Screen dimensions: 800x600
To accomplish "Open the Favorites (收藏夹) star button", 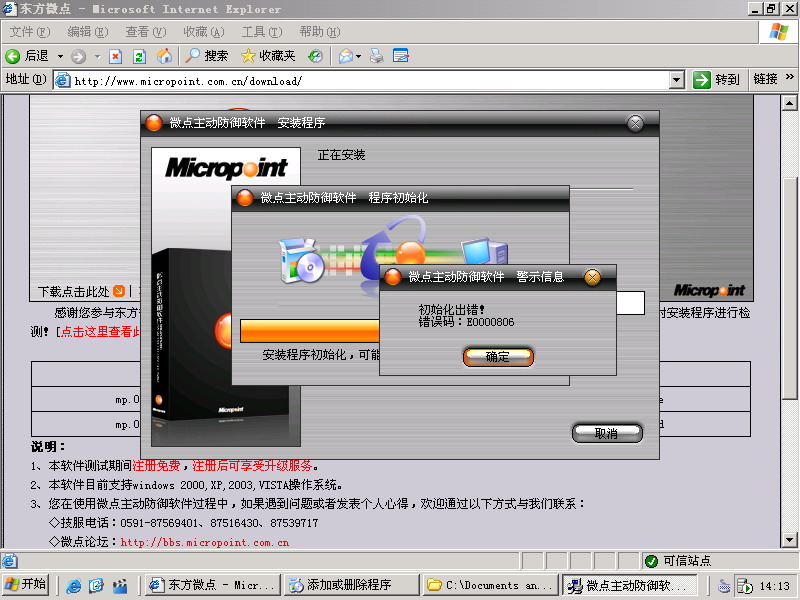I will pyautogui.click(x=268, y=56).
